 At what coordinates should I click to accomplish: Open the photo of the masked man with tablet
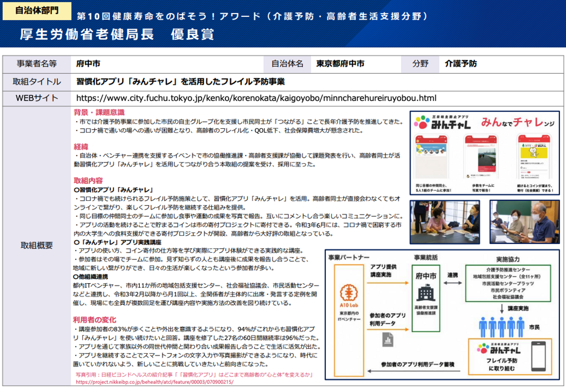pyautogui.click(x=524, y=222)
